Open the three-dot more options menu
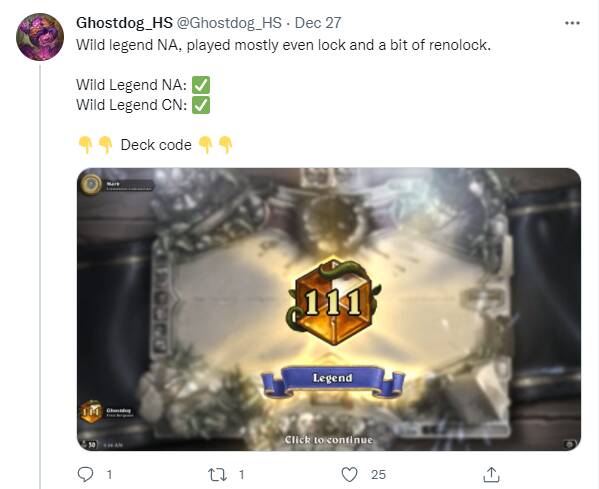This screenshot has width=599, height=489. 572,23
